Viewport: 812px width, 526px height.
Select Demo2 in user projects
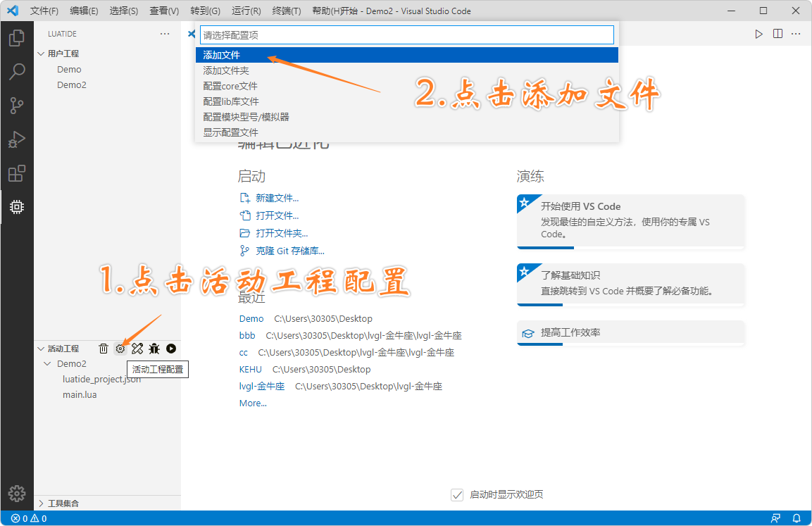tap(71, 85)
